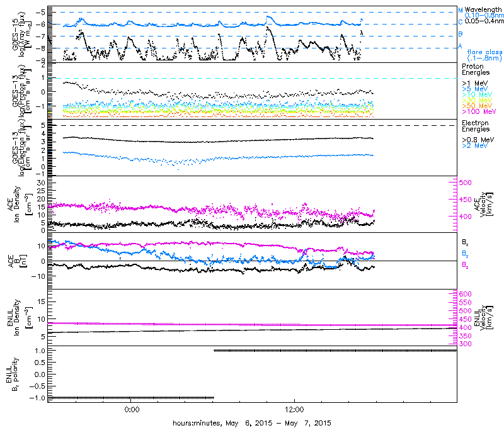Screen dimensions: 504x428
Task: Click the 'C' flare class marker
Action: (461, 22)
